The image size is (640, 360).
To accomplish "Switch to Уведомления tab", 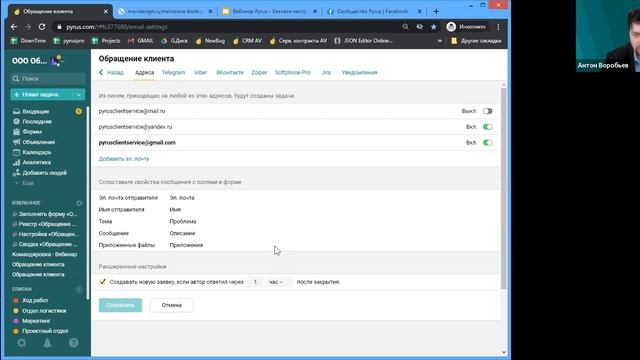I will 360,73.
